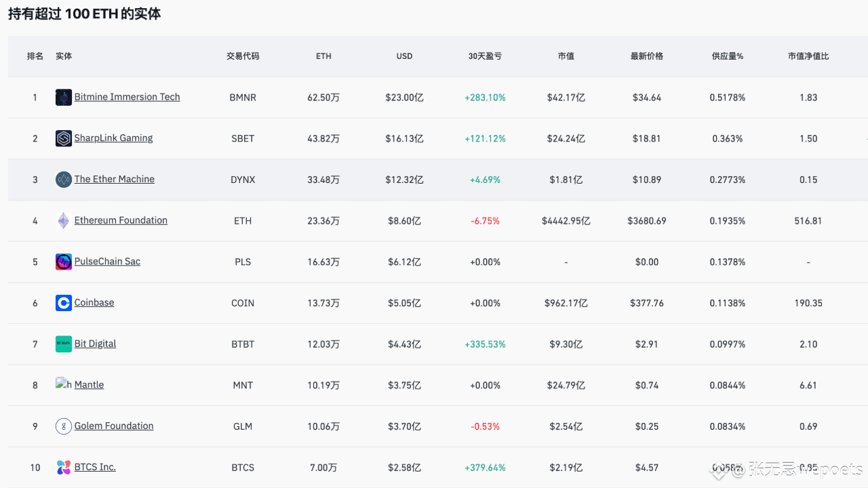Sort by the 市值净值比 column header
The height and width of the screenshot is (488, 868).
808,56
